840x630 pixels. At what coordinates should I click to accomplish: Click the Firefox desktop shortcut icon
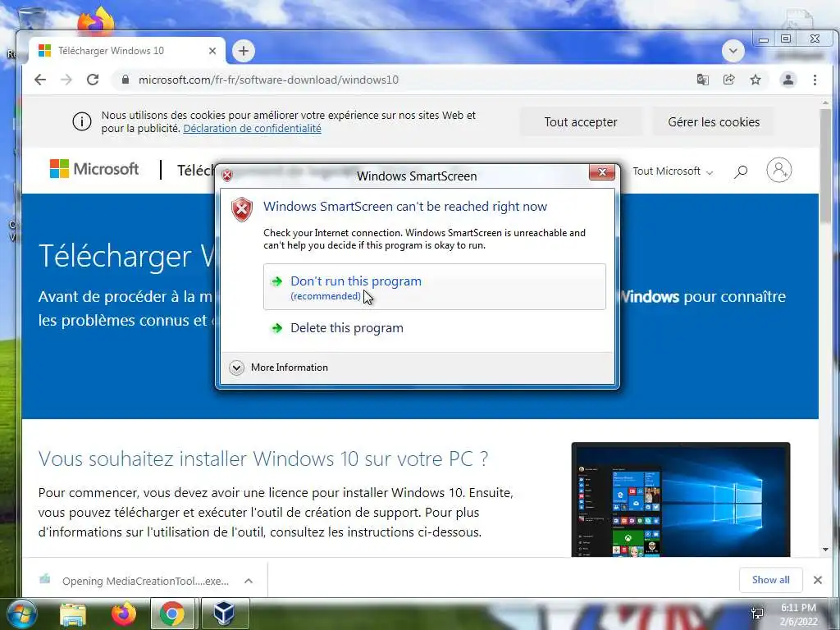click(96, 21)
